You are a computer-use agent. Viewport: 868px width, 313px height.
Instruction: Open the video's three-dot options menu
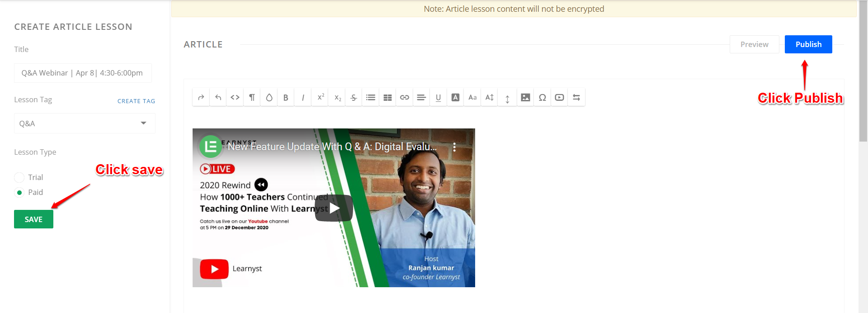tap(454, 147)
